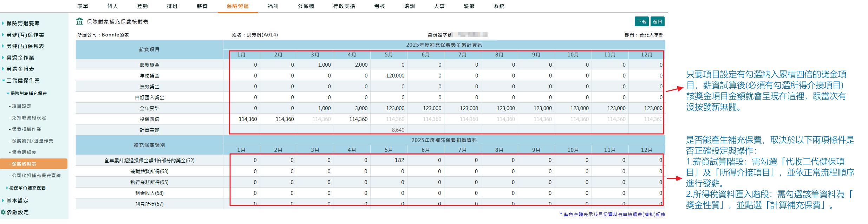Viewport: 868px width, 224px height.
Task: Click the 120,000 value in 年終獎金 row
Action: tap(395, 75)
